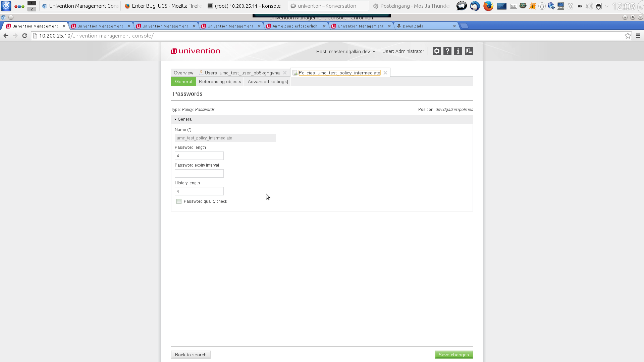
Task: Go back with browser arrow
Action: [x=6, y=36]
